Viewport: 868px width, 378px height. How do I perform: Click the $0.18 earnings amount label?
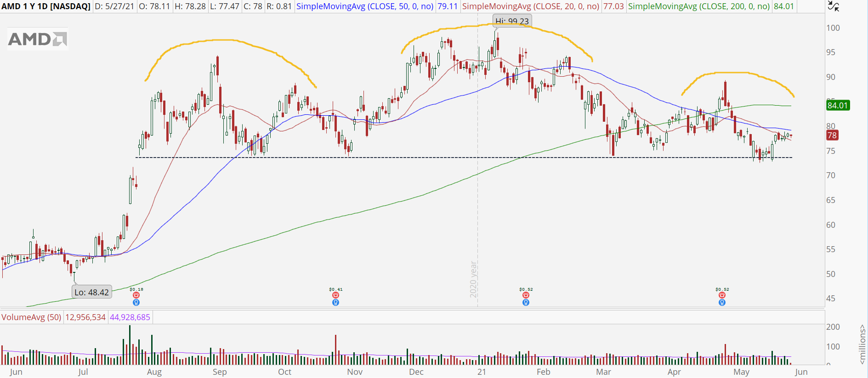pos(136,289)
